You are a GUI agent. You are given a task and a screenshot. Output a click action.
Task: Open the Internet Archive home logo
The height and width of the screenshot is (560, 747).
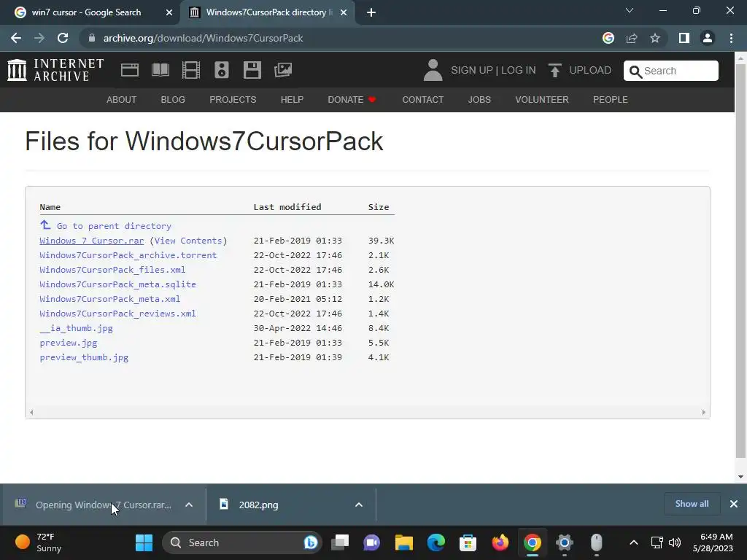point(55,70)
